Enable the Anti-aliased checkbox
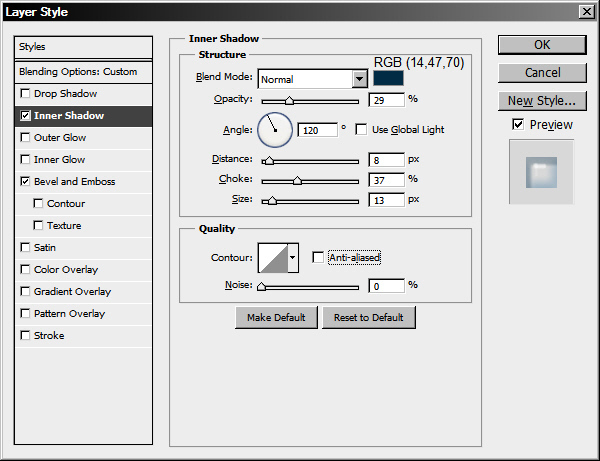The height and width of the screenshot is (461, 600). pos(318,258)
